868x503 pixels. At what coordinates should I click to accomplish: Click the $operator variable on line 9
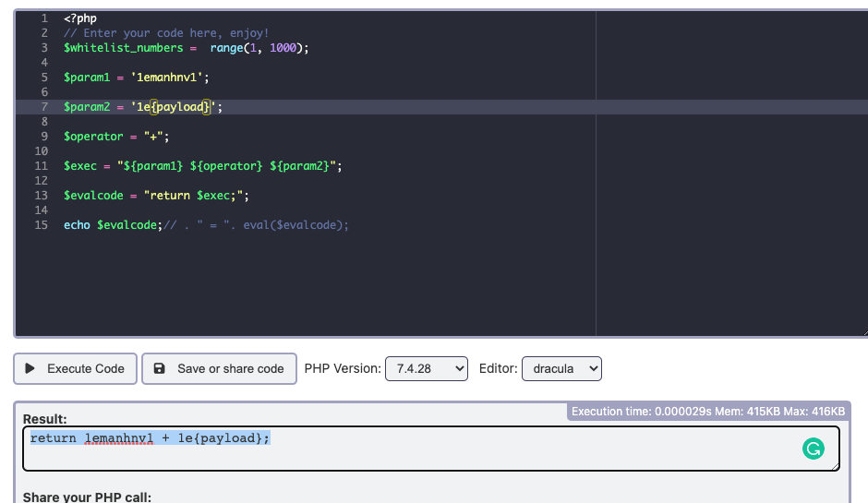click(x=93, y=137)
